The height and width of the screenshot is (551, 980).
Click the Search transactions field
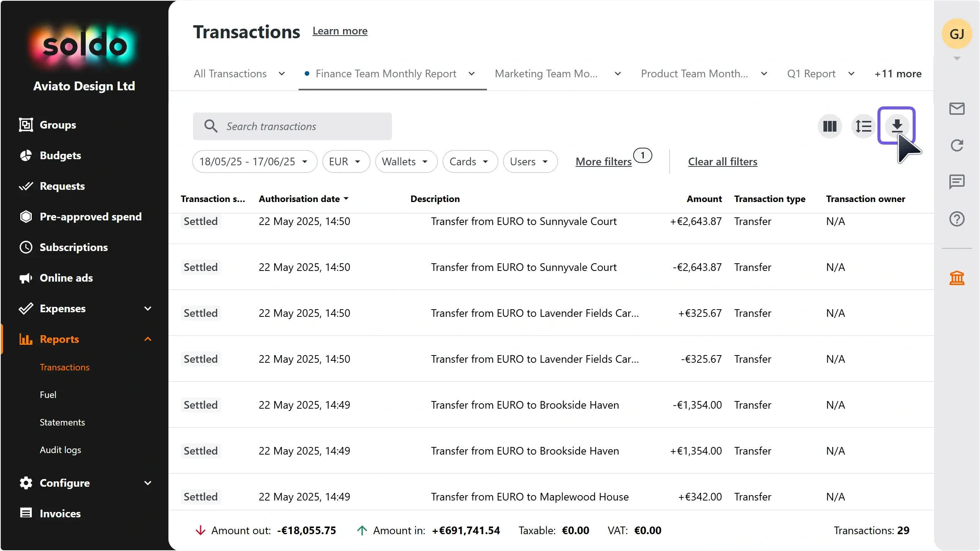point(292,126)
